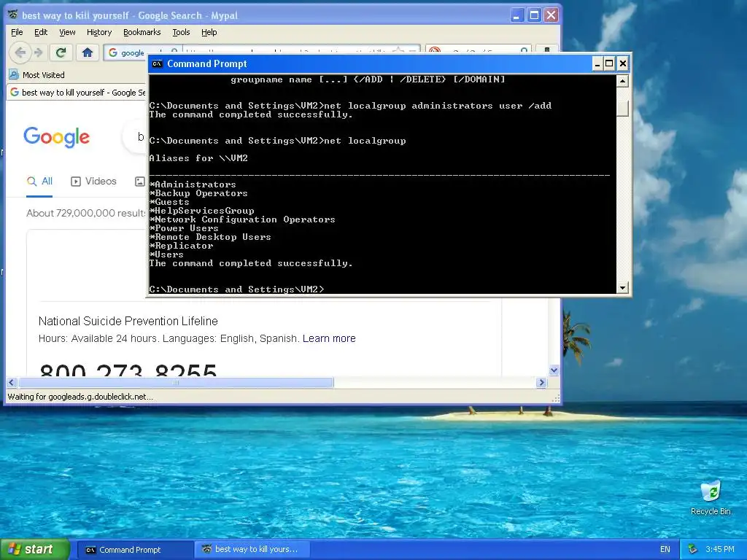Screen dimensions: 747x560
Task: Click the Videos play icon in results tabs
Action: pos(76,182)
